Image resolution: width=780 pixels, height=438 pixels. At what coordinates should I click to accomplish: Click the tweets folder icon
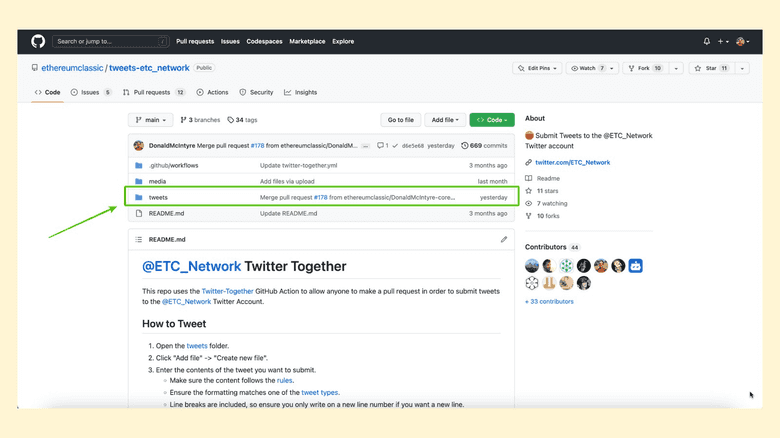pos(138,198)
